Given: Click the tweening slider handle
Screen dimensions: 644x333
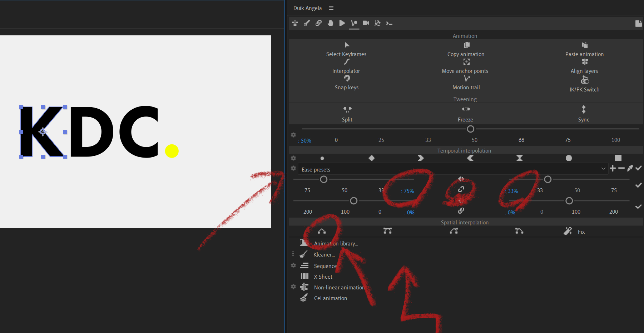Looking at the screenshot, I should [471, 129].
